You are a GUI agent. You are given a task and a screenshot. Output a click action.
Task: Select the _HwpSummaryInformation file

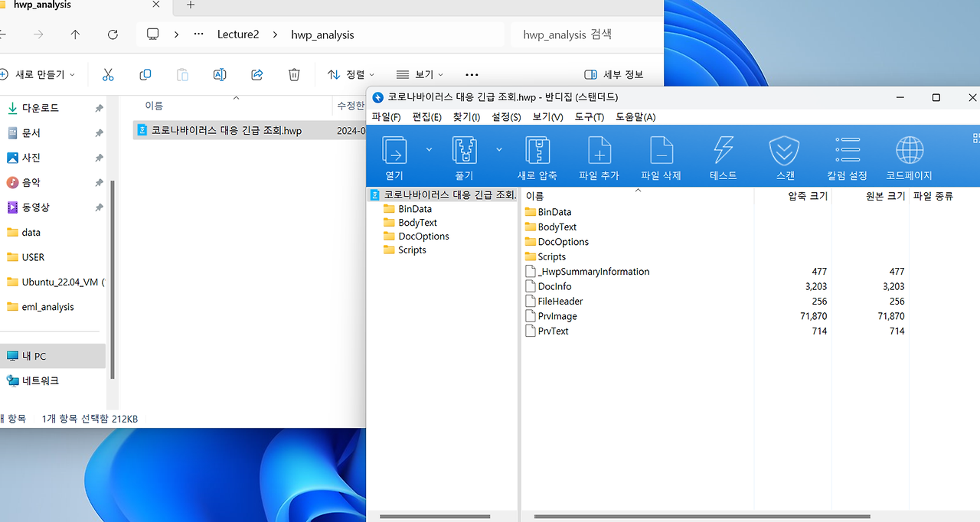coord(587,272)
